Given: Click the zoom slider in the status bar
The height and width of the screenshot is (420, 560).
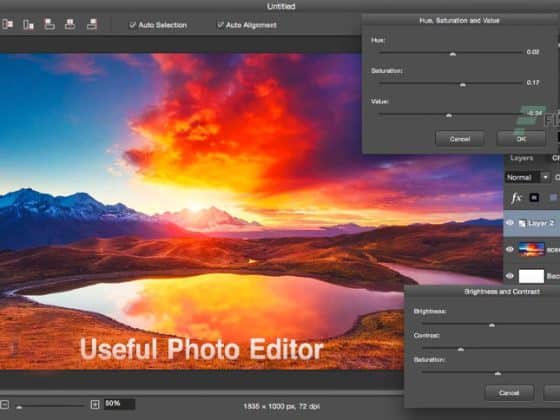Looking at the screenshot, I should 50,406.
